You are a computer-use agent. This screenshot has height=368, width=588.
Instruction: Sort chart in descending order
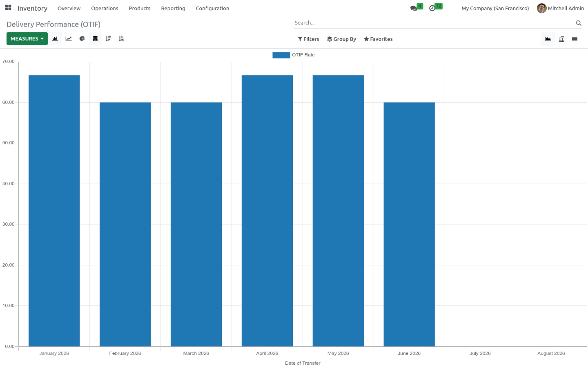coord(108,39)
